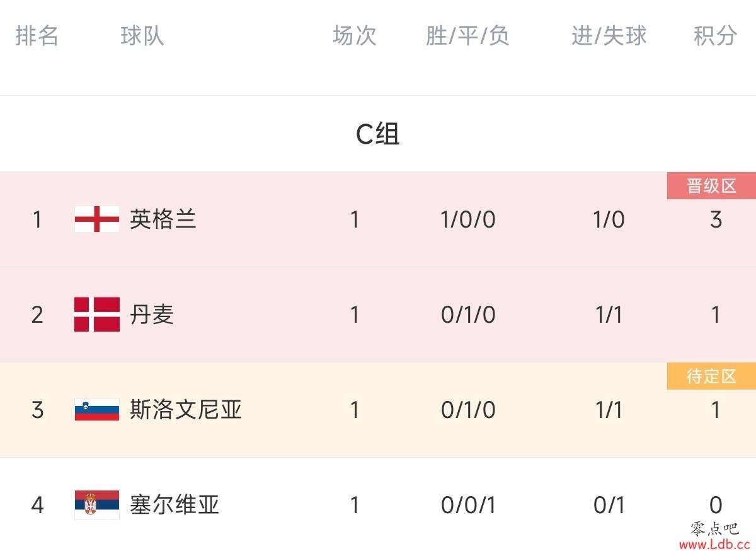Select the 晋级区 badge
This screenshot has width=756, height=551.
pyautogui.click(x=711, y=186)
